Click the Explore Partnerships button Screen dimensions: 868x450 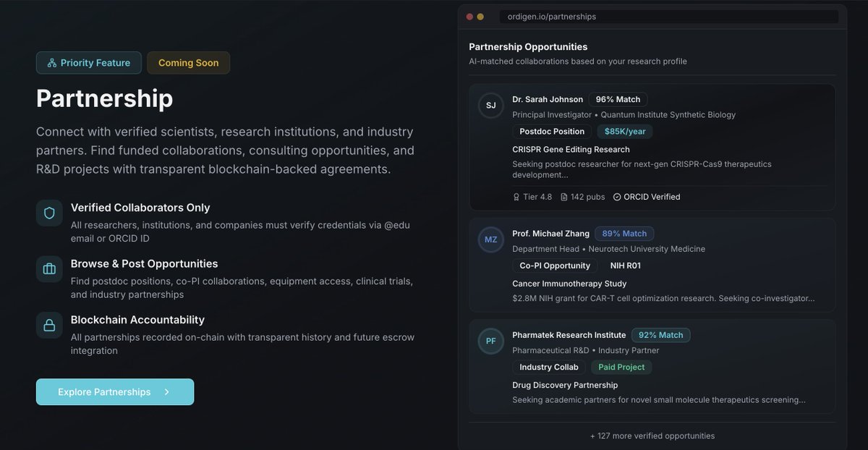coord(115,392)
